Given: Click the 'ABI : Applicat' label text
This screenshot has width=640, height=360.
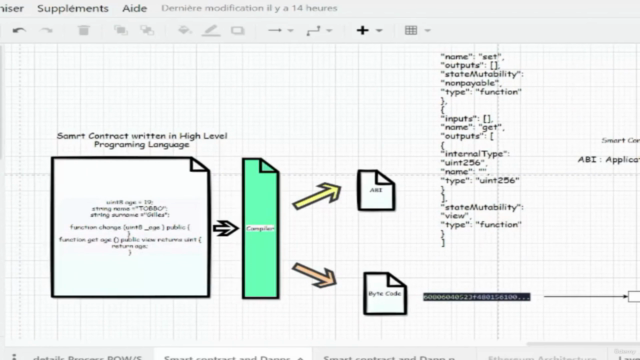Looking at the screenshot, I should tap(609, 160).
